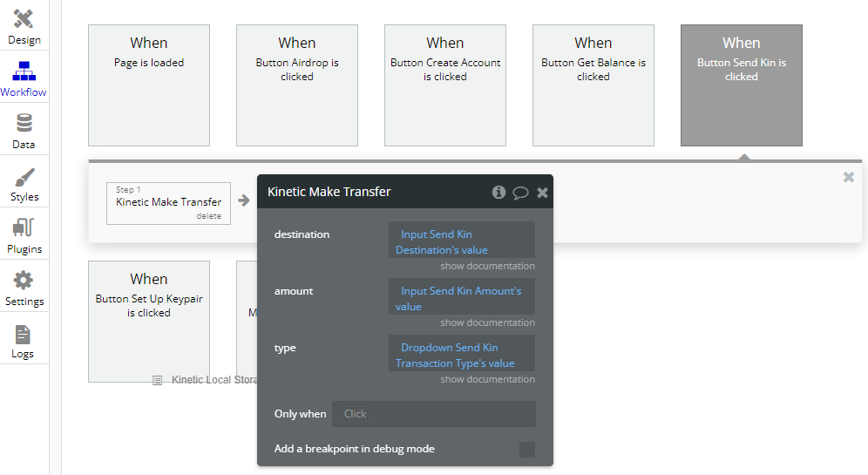Select the Button Get Balance is clicked event
Screen dimensions: 868x475
coord(593,85)
